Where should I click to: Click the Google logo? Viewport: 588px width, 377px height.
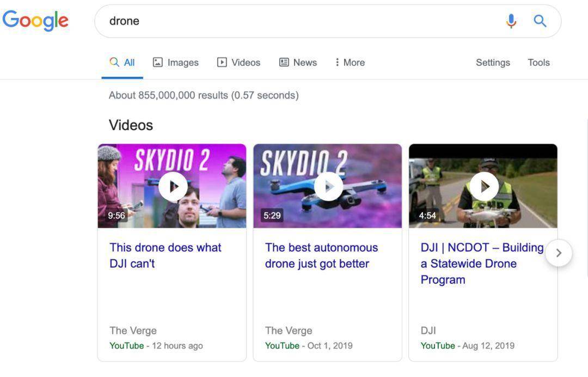[x=35, y=21]
